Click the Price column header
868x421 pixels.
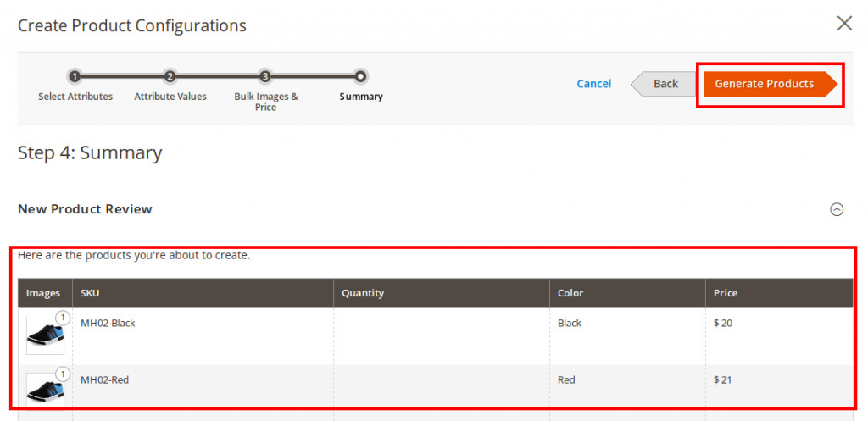tap(726, 293)
